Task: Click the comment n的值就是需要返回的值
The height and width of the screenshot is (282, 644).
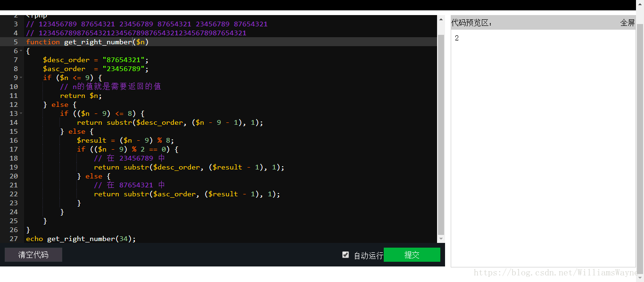Action: tap(111, 87)
